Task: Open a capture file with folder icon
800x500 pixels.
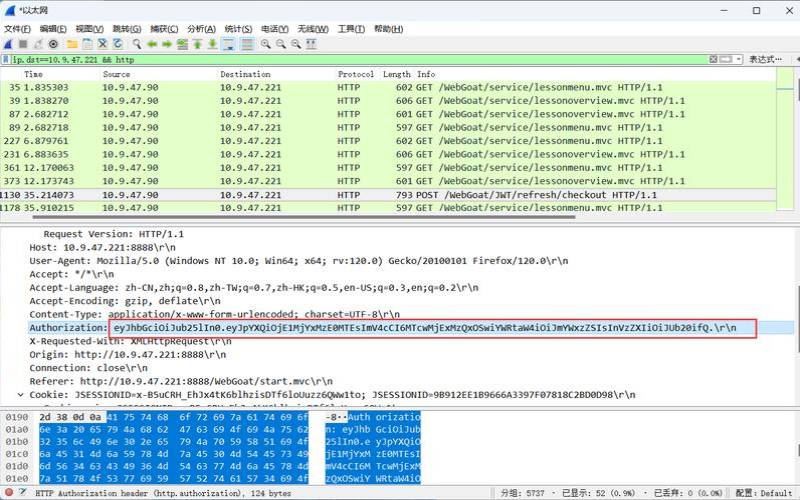Action: 72,44
